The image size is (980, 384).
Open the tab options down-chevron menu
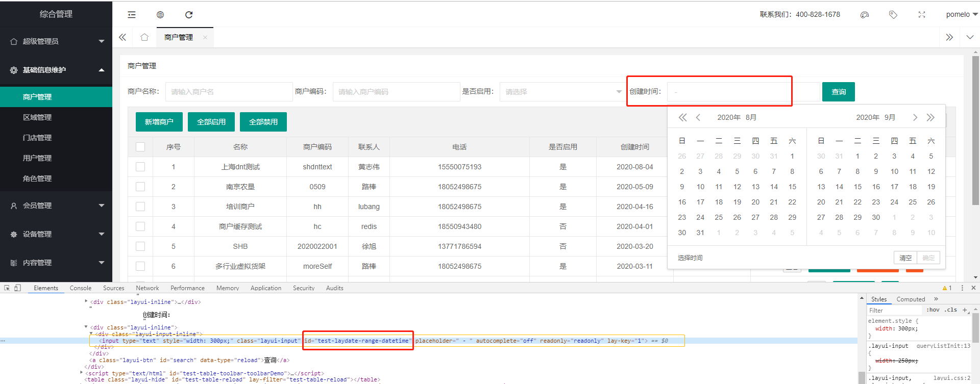click(x=970, y=37)
